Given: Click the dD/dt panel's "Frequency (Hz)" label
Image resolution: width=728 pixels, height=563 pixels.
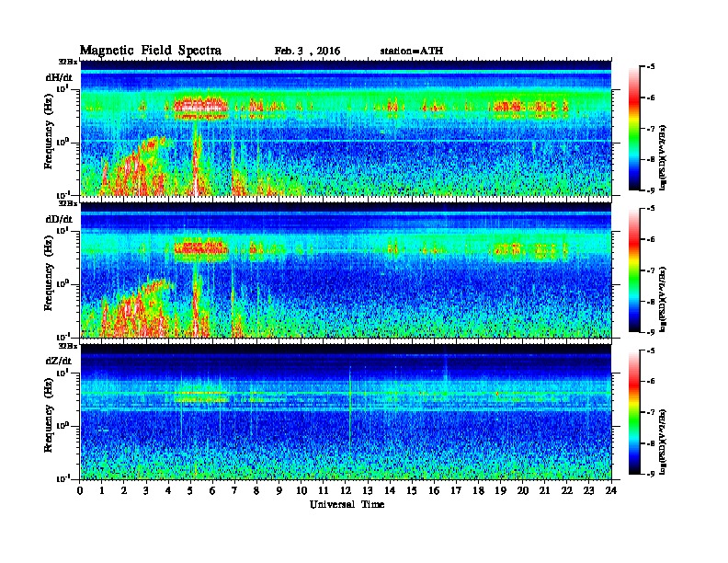Looking at the screenshot, I should 49,273.
